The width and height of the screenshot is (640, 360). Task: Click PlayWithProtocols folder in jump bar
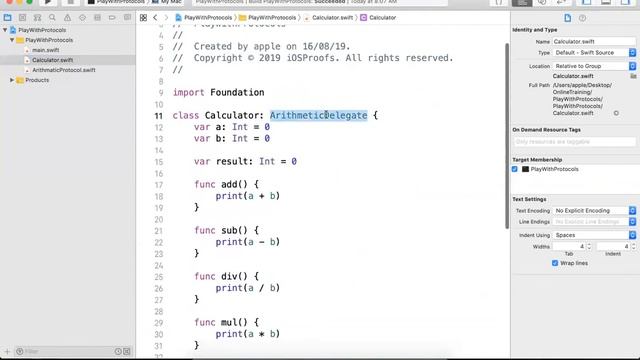(268, 18)
